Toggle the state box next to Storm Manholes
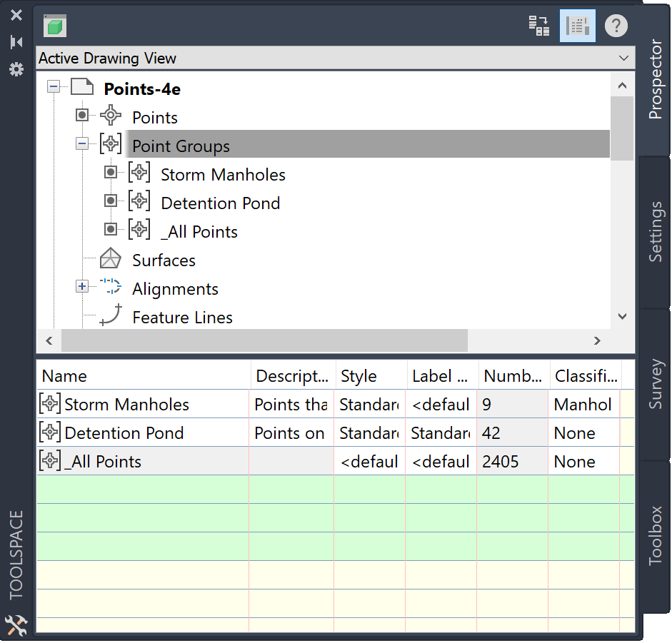672x643 pixels. click(x=110, y=173)
